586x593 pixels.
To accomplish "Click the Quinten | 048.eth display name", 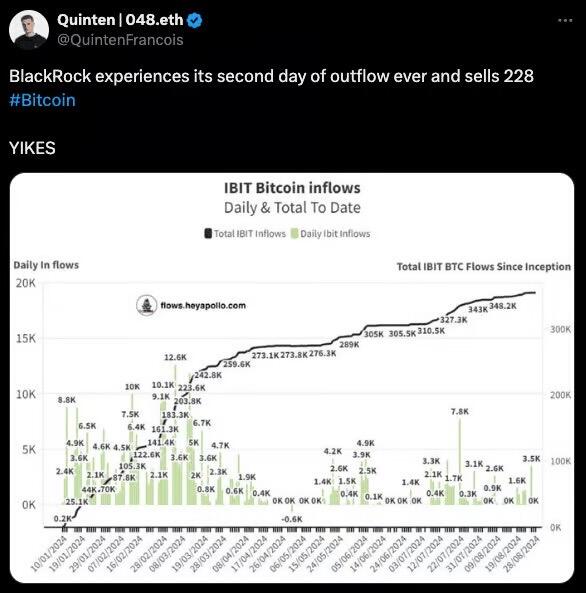I will 120,20.
